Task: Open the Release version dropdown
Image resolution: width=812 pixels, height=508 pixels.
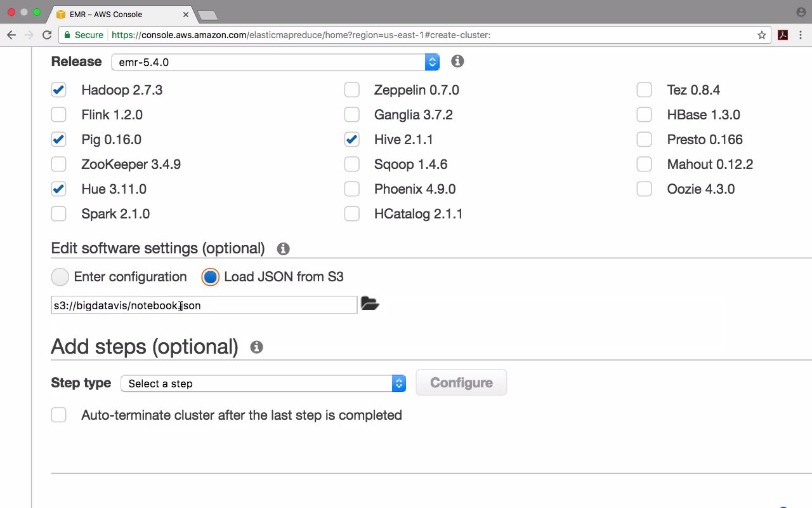Action: (275, 62)
